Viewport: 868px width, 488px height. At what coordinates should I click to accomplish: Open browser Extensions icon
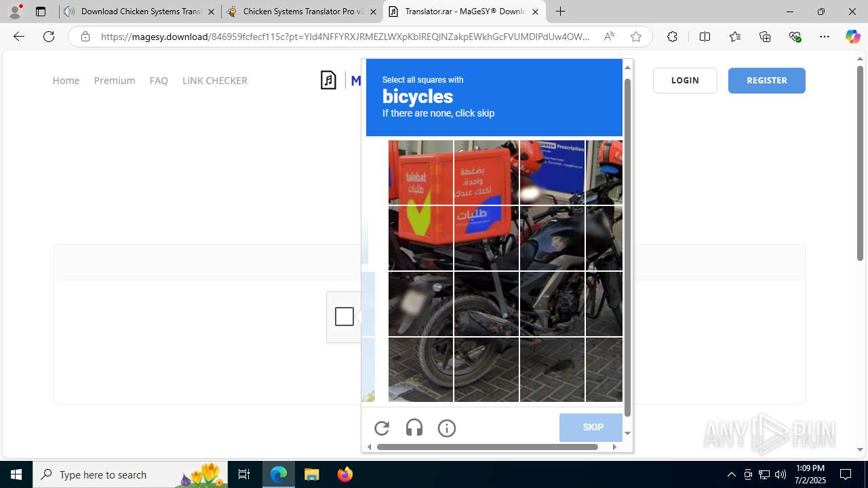[672, 37]
